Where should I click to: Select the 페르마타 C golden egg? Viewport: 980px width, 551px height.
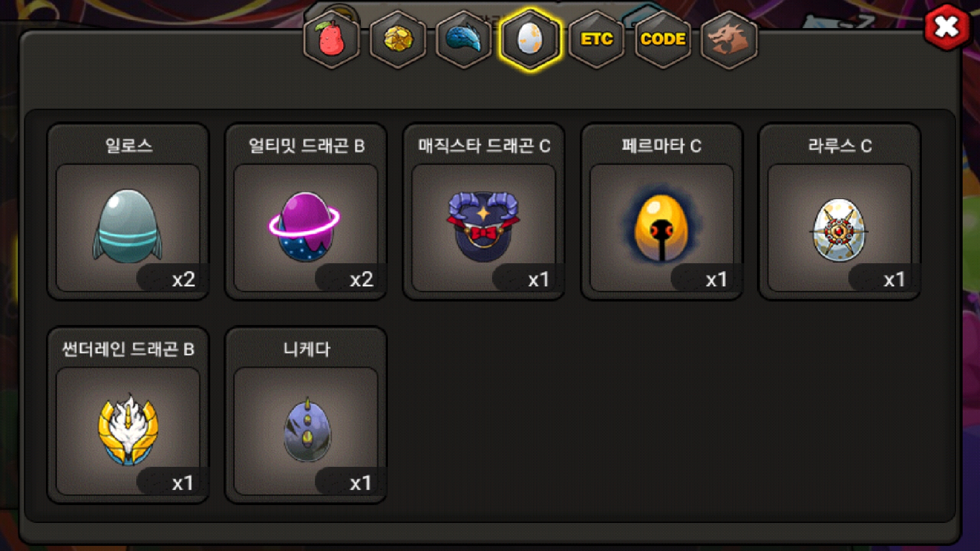(661, 228)
